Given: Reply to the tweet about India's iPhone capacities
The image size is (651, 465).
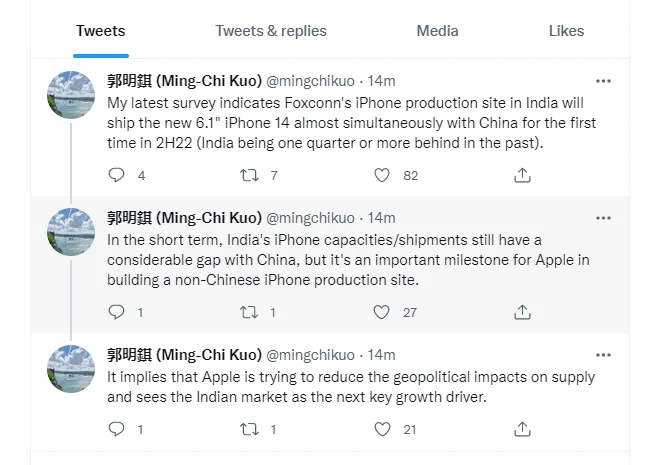Looking at the screenshot, I should pyautogui.click(x=116, y=312).
